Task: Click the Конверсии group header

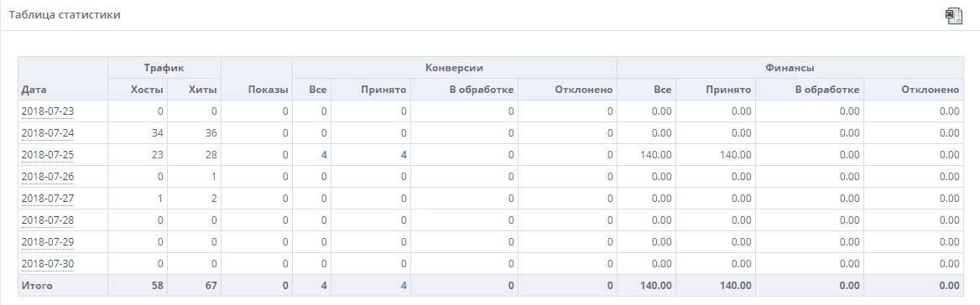Action: pyautogui.click(x=455, y=67)
